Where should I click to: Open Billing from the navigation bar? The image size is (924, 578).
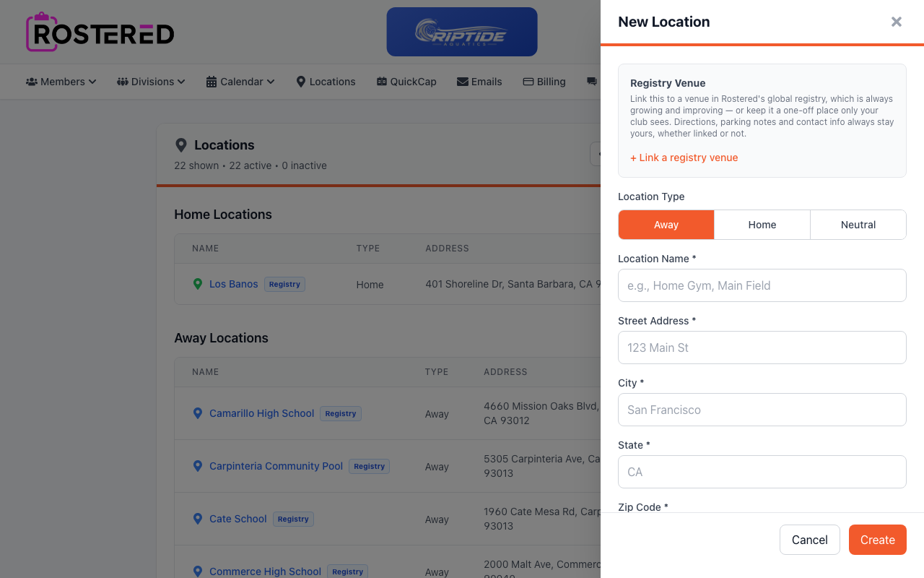pyautogui.click(x=544, y=82)
